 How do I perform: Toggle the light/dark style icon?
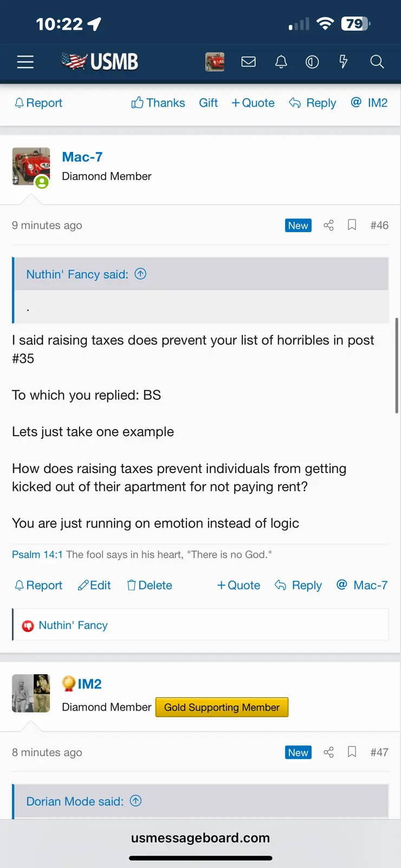pyautogui.click(x=312, y=62)
